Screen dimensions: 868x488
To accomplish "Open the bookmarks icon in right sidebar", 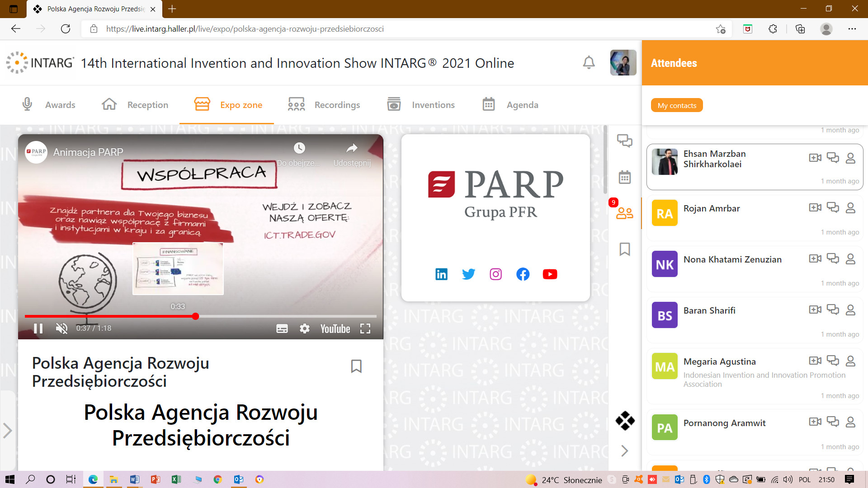I will tap(625, 249).
